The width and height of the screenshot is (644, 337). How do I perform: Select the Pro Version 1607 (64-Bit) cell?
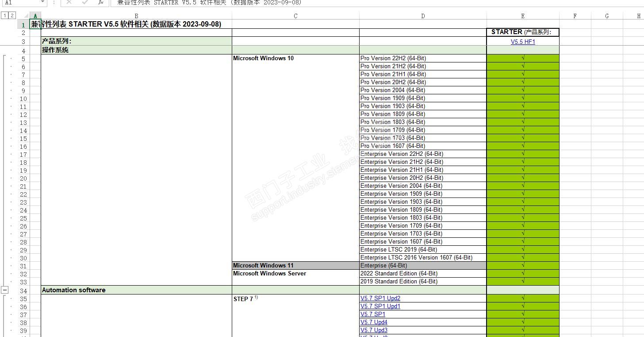(423, 146)
